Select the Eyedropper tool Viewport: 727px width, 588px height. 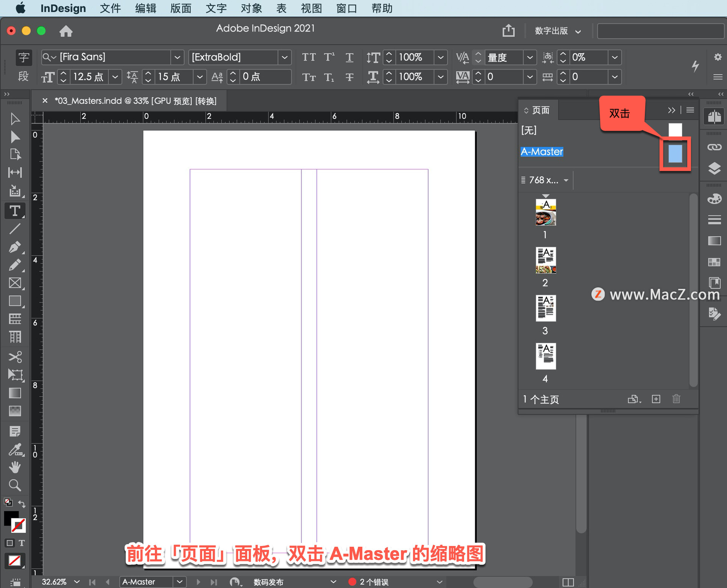click(15, 449)
